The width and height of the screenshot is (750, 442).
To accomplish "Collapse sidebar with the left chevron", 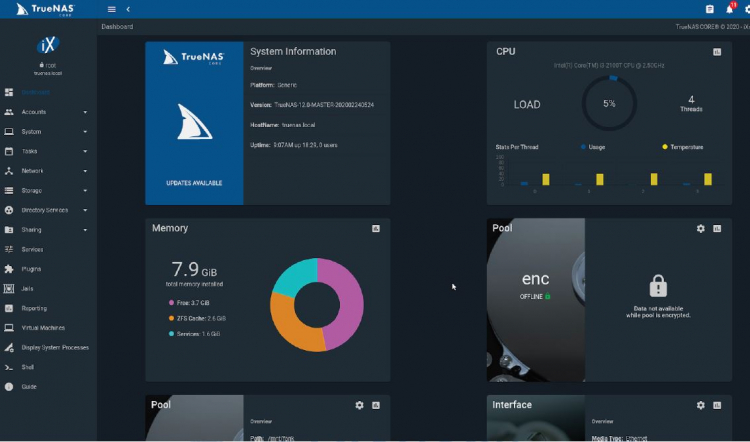I will [128, 9].
